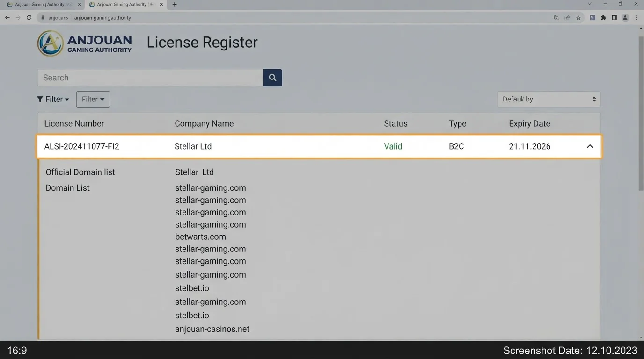Go back with the browser back arrow
The width and height of the screenshot is (644, 359).
(7, 18)
